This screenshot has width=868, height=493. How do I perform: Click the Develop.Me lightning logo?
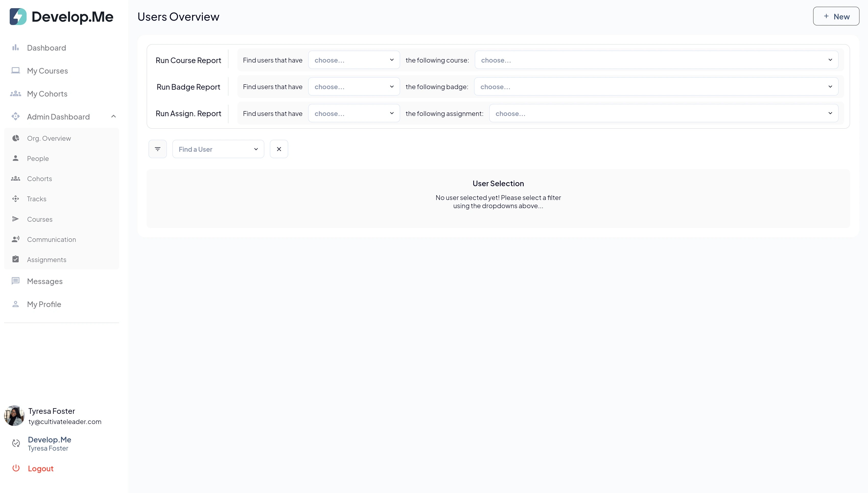[18, 17]
